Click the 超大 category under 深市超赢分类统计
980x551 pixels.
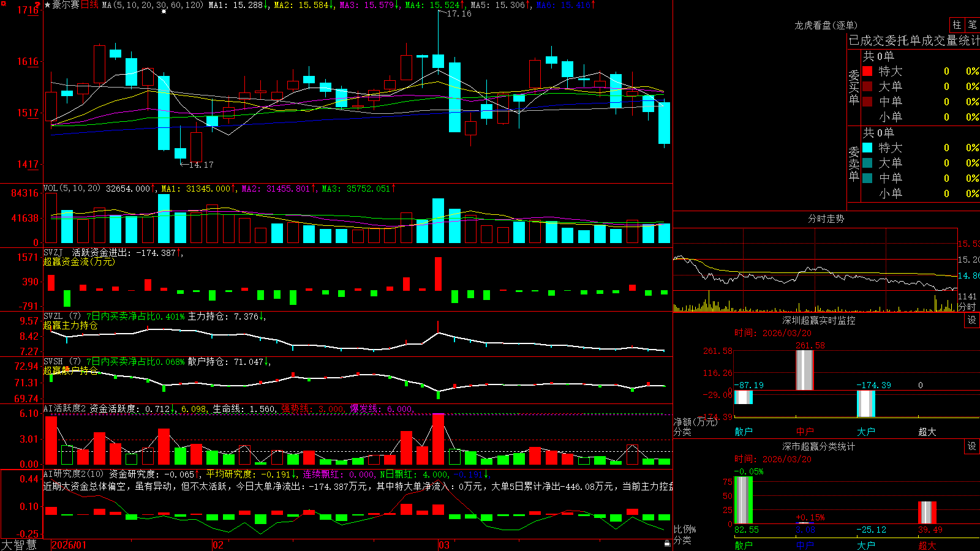click(927, 545)
